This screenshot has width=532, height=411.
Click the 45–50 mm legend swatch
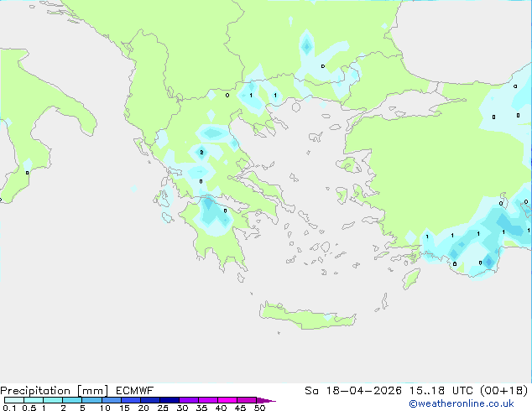tap(247, 400)
